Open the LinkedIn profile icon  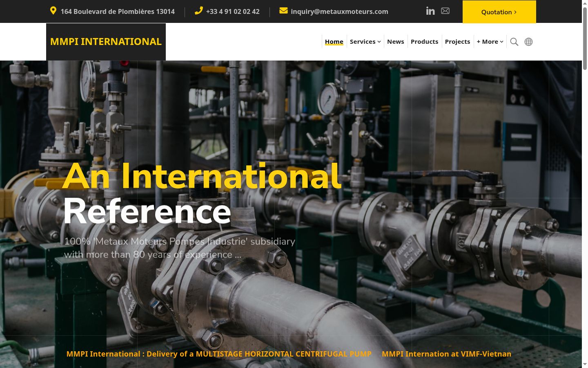pyautogui.click(x=430, y=11)
